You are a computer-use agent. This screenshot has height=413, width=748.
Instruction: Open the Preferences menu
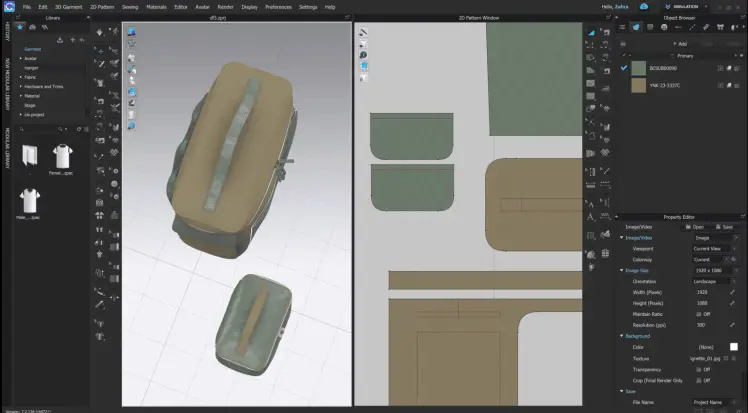pos(278,7)
